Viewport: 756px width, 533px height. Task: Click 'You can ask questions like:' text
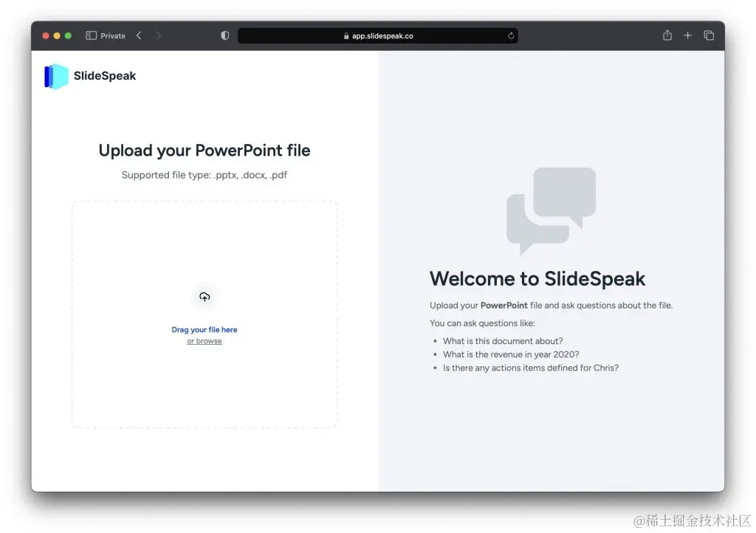482,323
